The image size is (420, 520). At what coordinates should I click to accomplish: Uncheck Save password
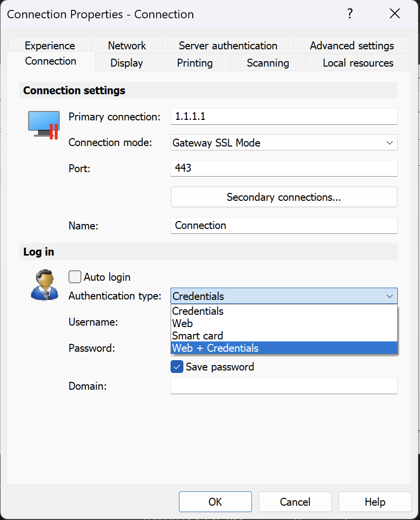176,367
